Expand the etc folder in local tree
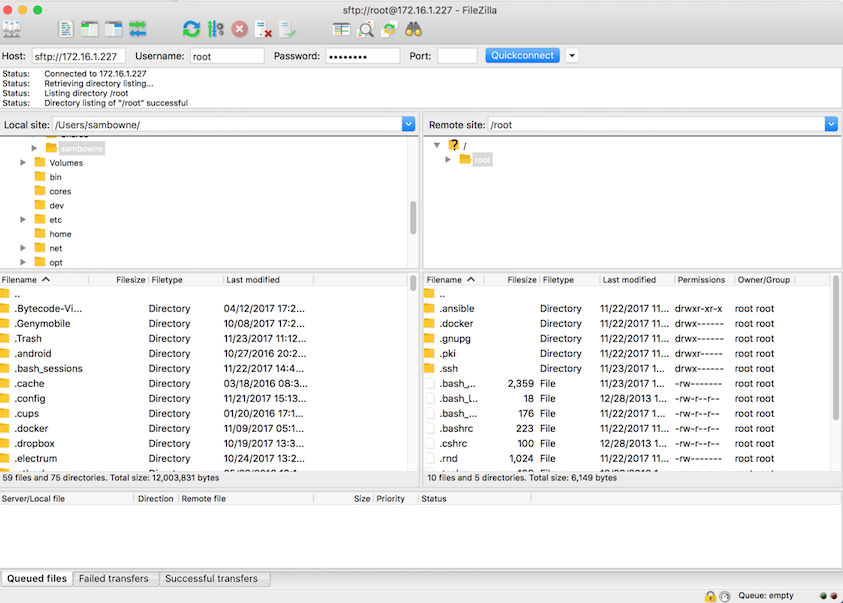This screenshot has width=843, height=603. tap(23, 219)
